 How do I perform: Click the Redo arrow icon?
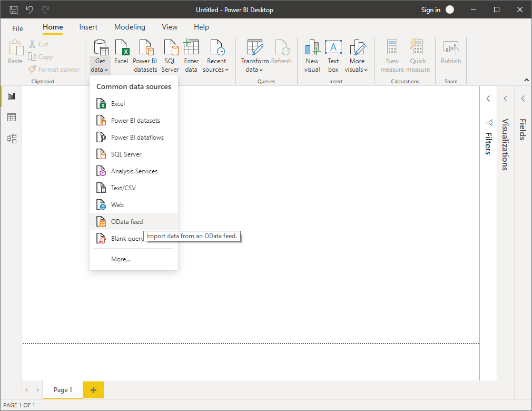[45, 9]
